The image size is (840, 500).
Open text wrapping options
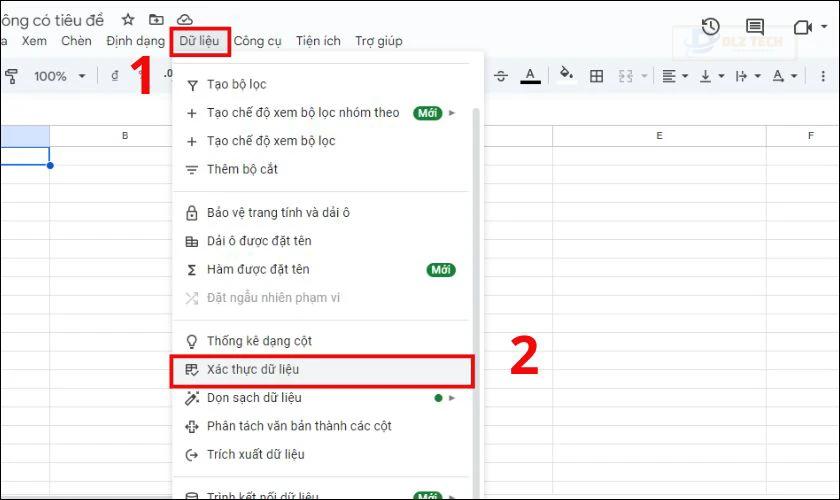pyautogui.click(x=748, y=76)
